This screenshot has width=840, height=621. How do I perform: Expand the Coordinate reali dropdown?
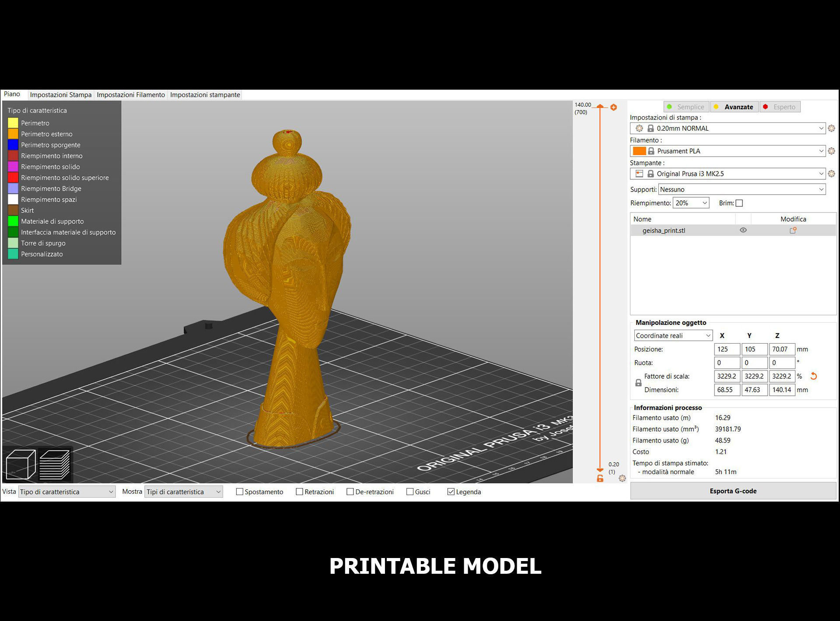[x=673, y=335]
